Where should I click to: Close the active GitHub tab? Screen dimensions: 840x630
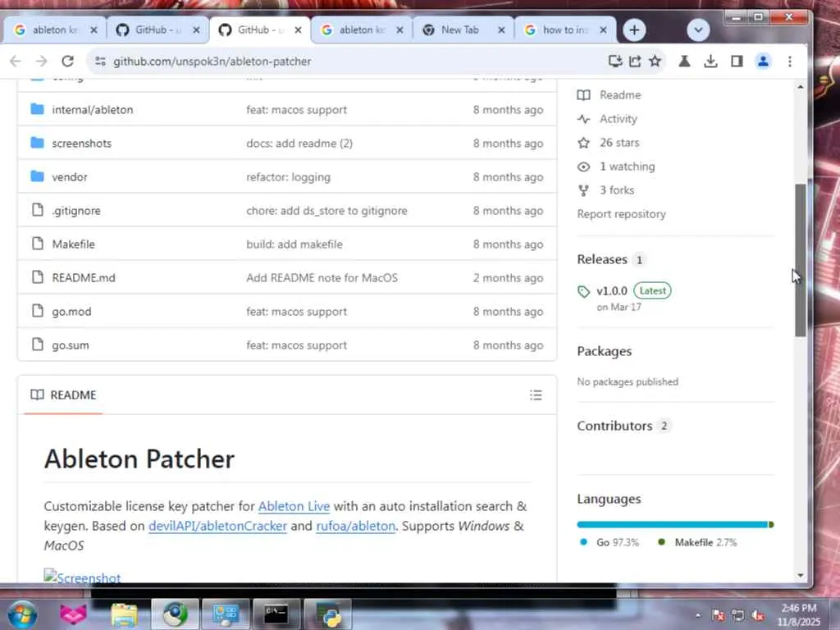pos(299,30)
